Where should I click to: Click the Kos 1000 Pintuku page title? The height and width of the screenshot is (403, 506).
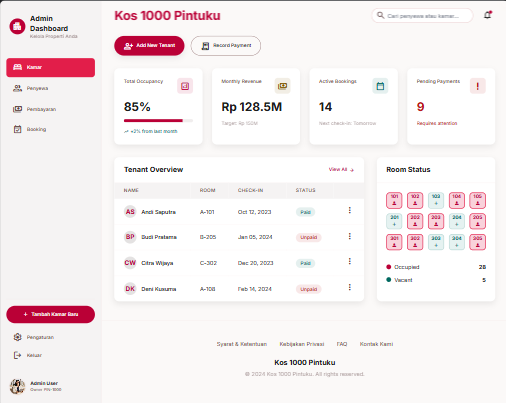pyautogui.click(x=167, y=16)
